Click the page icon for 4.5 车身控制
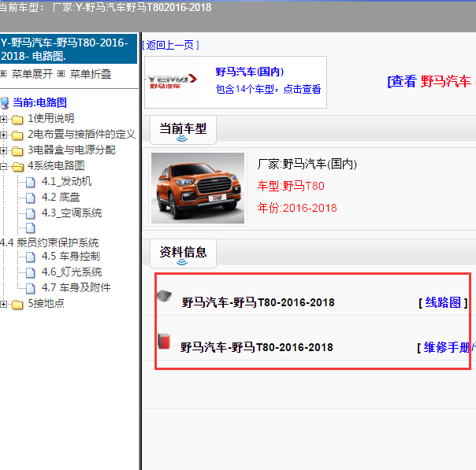 click(31, 257)
